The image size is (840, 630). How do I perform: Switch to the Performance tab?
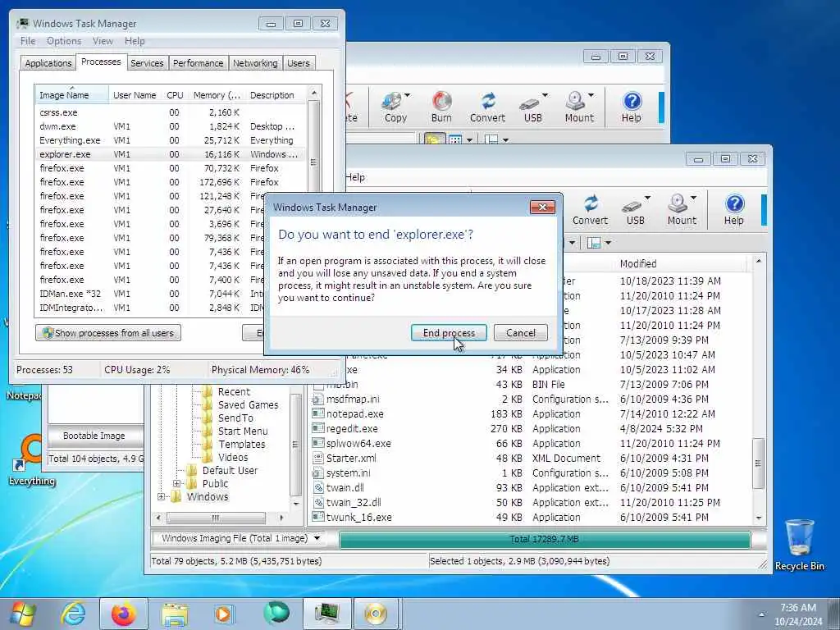pos(199,63)
